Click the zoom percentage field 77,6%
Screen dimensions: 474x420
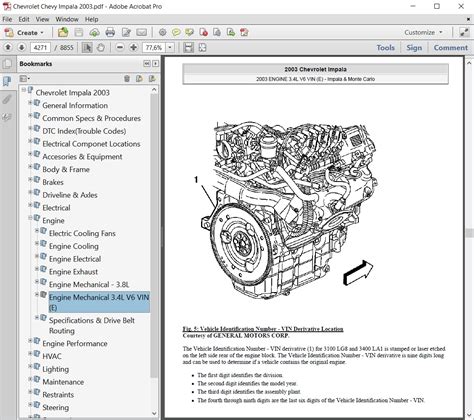click(x=154, y=47)
